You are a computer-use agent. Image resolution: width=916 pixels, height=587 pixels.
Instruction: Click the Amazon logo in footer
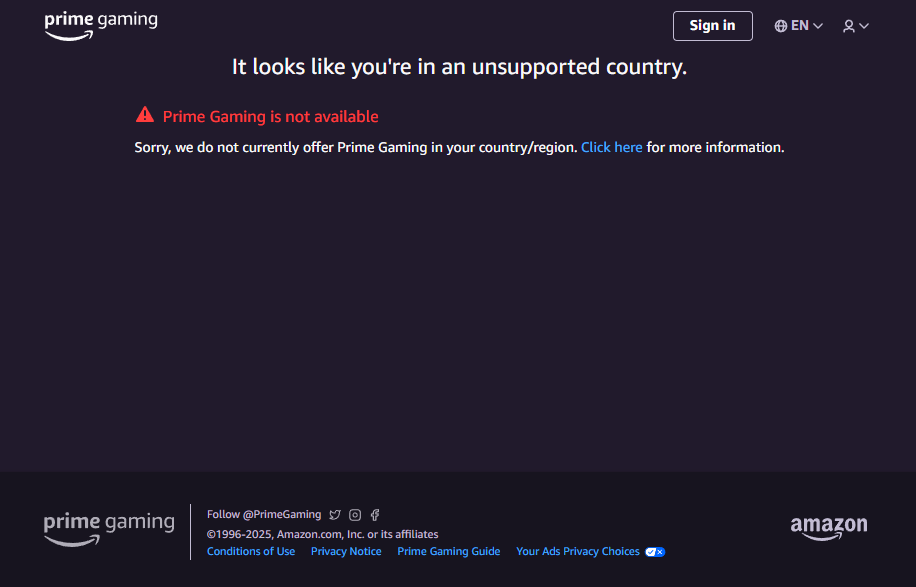point(829,529)
